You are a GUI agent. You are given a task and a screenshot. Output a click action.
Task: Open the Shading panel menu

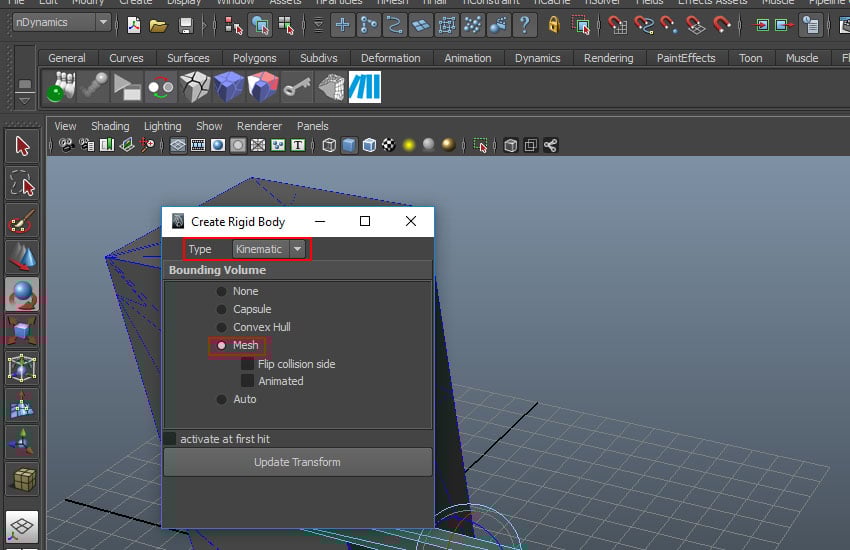coord(110,126)
